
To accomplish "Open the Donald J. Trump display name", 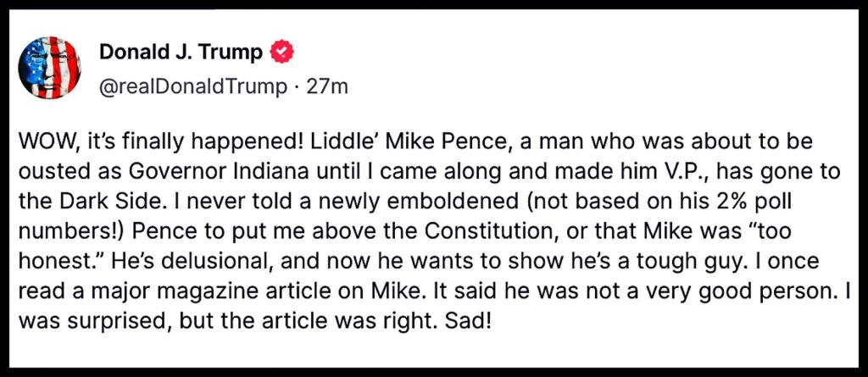I will [x=181, y=53].
